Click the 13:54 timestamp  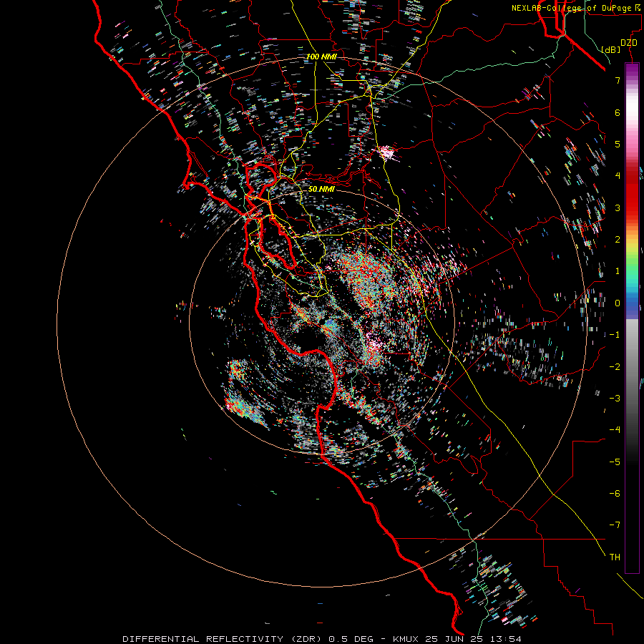[504, 639]
